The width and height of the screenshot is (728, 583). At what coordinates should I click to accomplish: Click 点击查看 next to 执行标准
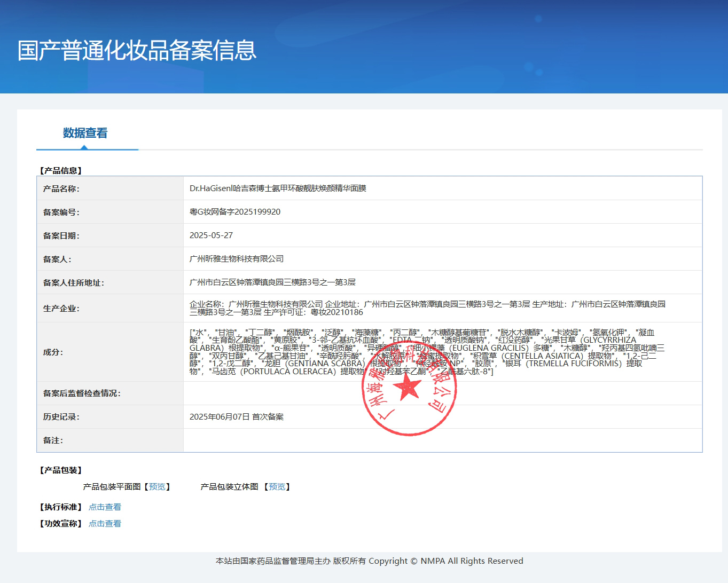tap(105, 507)
